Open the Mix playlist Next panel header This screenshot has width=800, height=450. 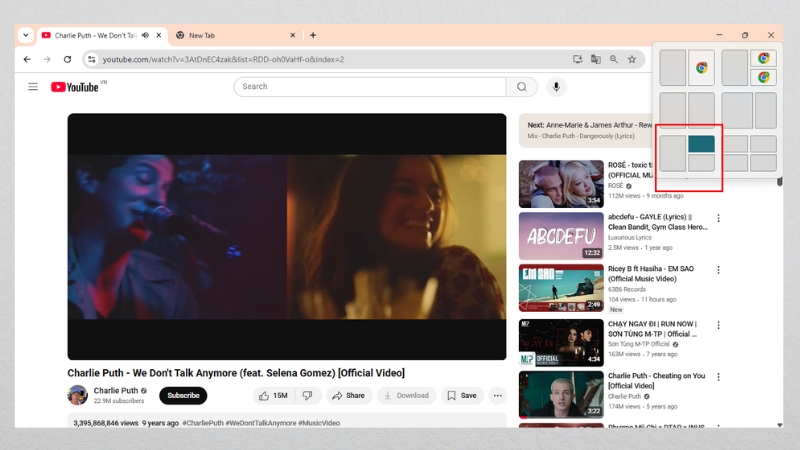click(x=585, y=130)
